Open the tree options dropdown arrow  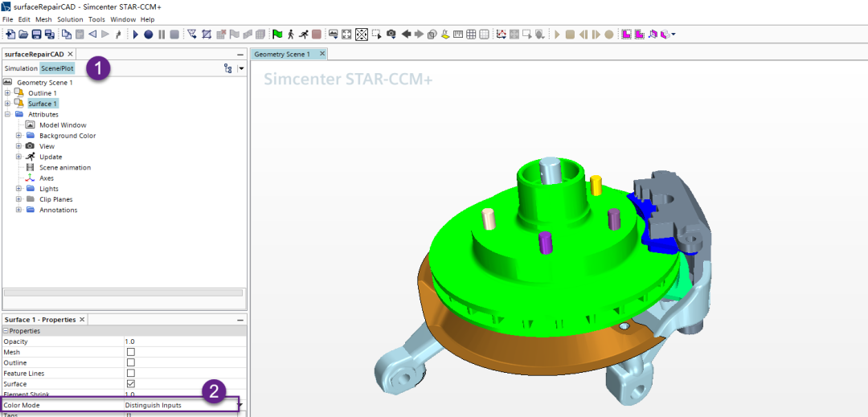point(241,68)
